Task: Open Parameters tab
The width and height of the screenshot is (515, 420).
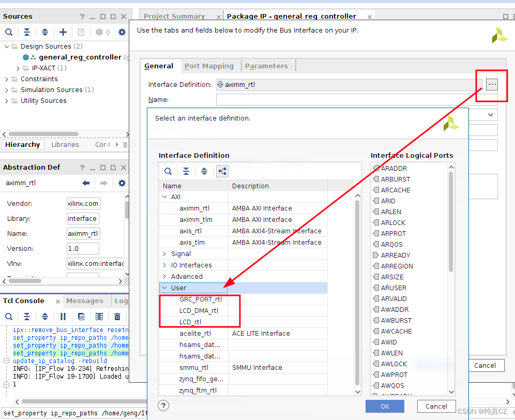Action: 266,66
